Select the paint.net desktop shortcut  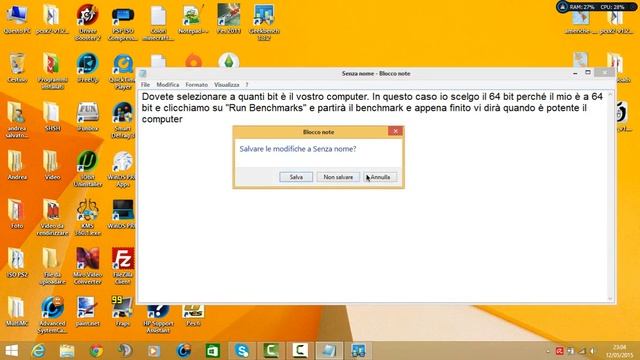87,312
